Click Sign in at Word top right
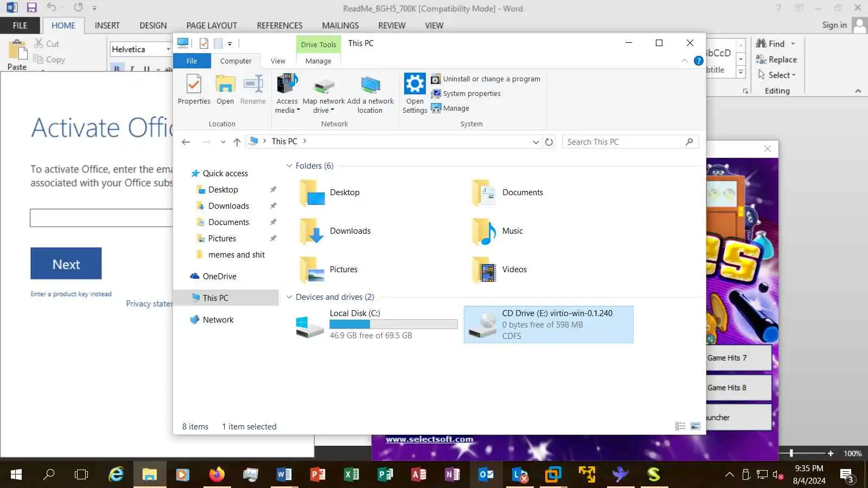 pyautogui.click(x=834, y=25)
